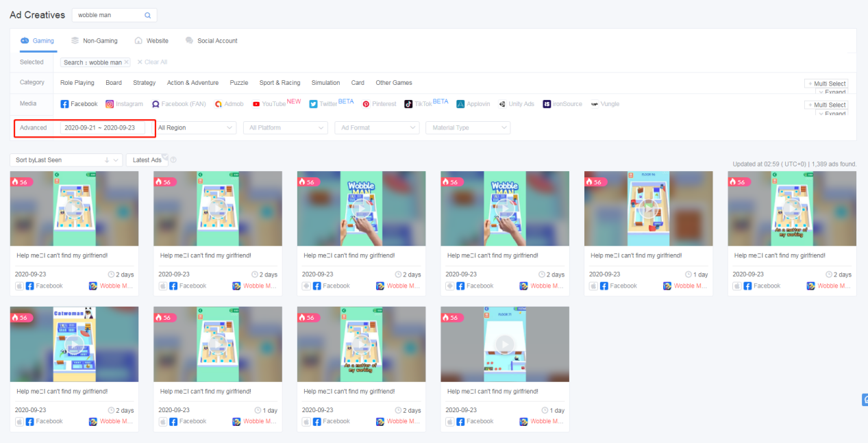Select the Pinterest media icon
868x443 pixels.
pos(380,104)
